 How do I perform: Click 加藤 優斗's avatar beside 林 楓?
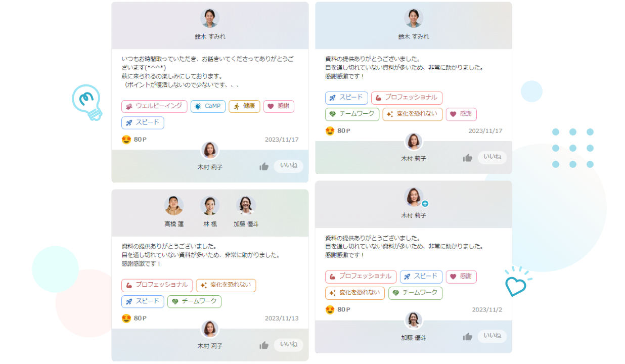pos(246,205)
